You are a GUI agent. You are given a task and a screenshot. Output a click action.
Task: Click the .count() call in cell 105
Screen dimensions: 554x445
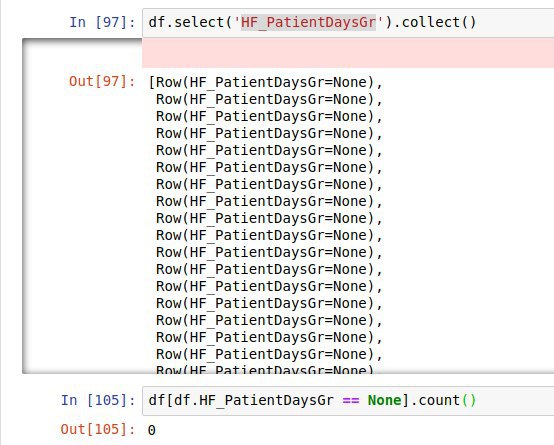(443, 400)
